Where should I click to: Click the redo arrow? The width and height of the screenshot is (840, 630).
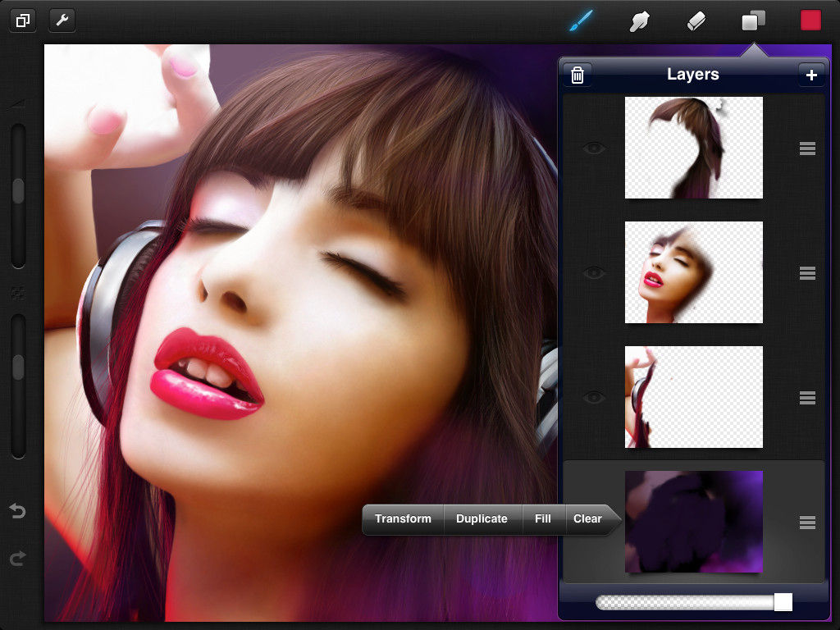pyautogui.click(x=18, y=558)
